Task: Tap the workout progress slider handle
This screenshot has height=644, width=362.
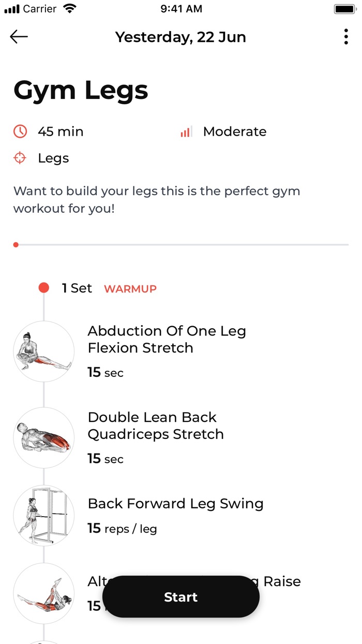Action: point(16,244)
